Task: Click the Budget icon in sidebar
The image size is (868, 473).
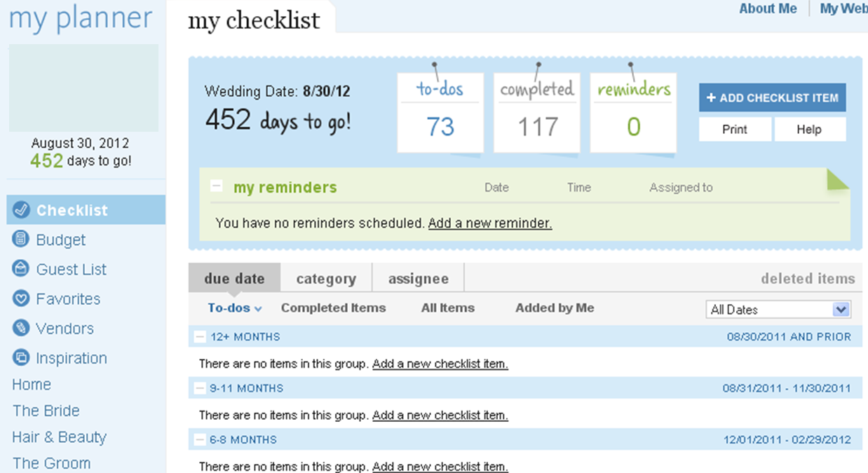Action: click(21, 240)
